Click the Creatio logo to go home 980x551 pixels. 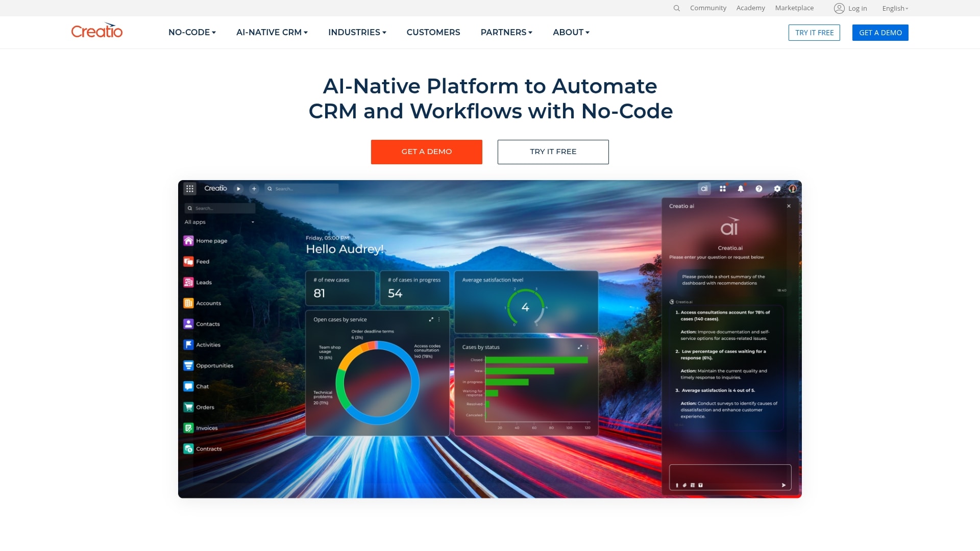click(x=97, y=32)
